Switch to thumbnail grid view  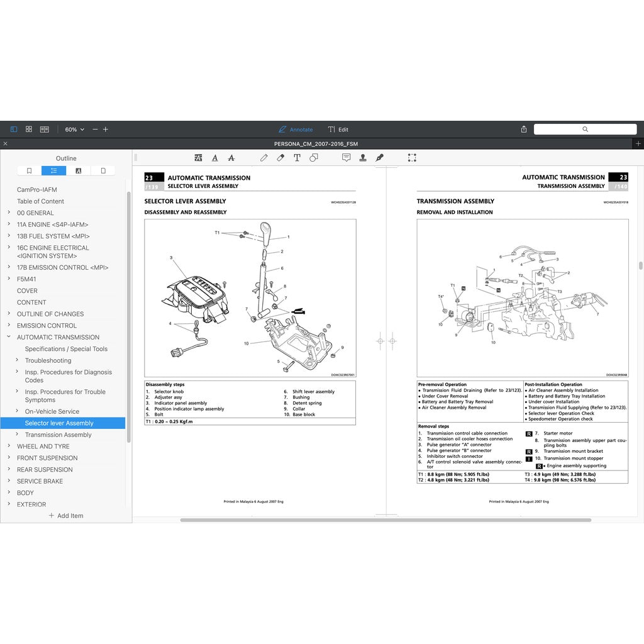point(29,130)
